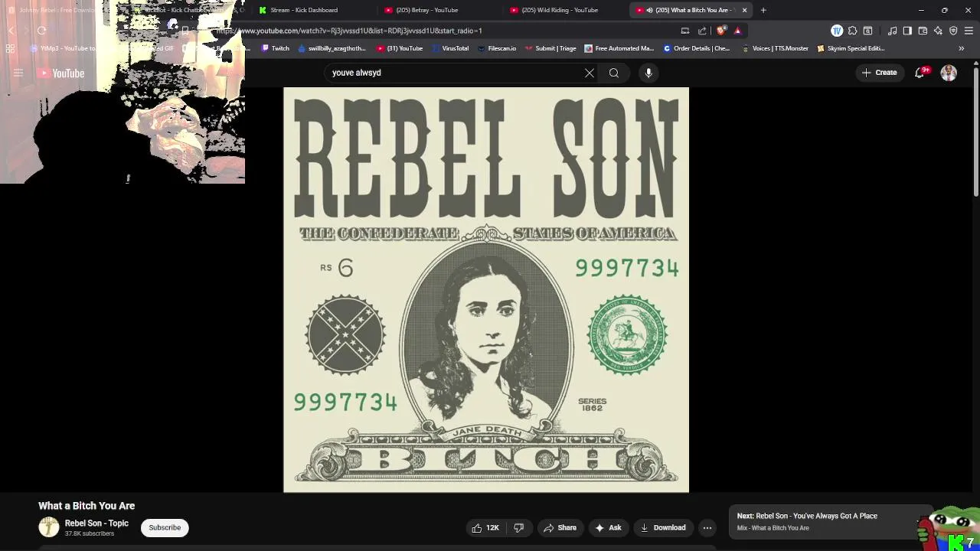This screenshot has width=980, height=551.
Task: Open the Brave VPN shield icon
Action: (953, 31)
